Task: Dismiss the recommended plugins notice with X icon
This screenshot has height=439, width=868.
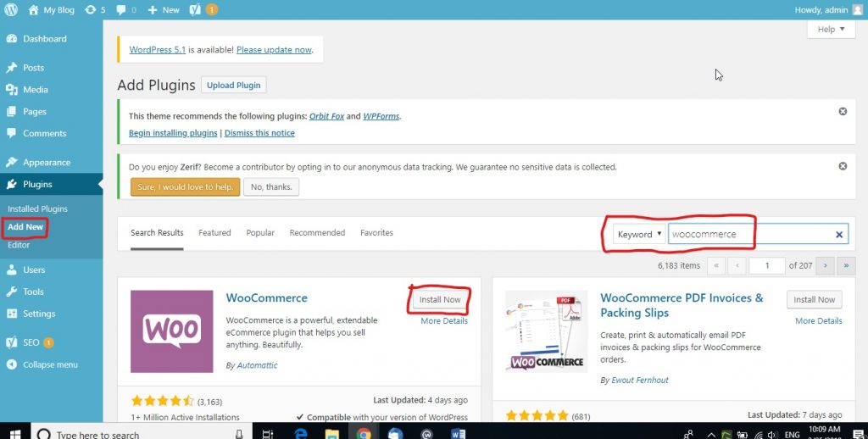Action: [843, 111]
